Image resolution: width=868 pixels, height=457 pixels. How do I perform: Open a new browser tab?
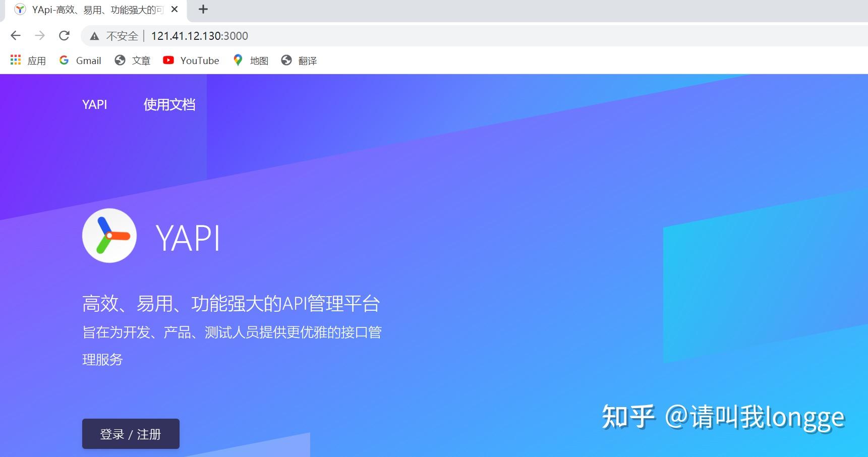[x=203, y=9]
